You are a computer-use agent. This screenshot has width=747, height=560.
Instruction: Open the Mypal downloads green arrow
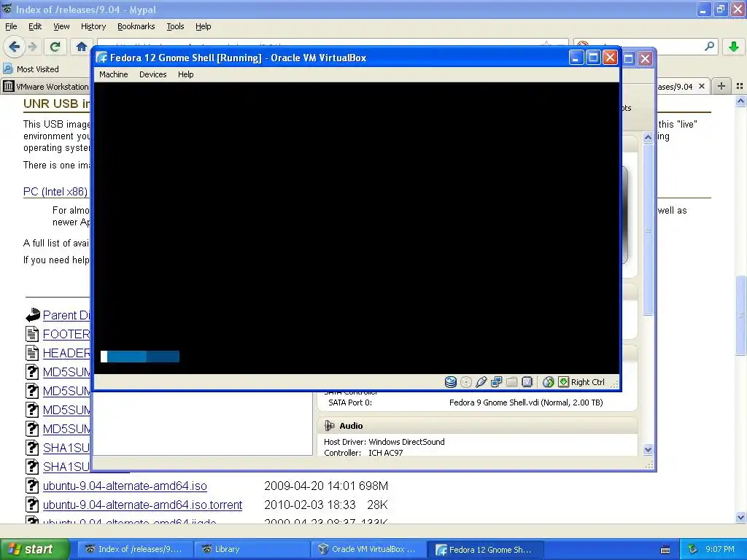[x=734, y=47]
